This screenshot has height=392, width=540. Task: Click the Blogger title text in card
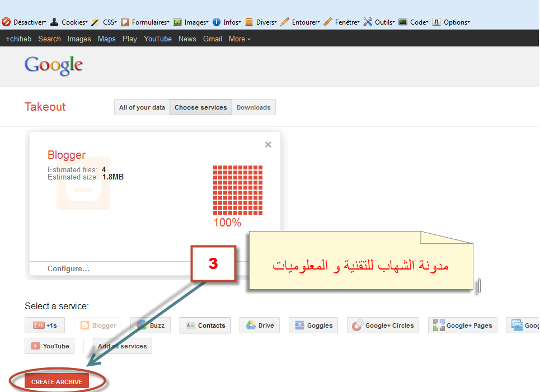point(67,155)
